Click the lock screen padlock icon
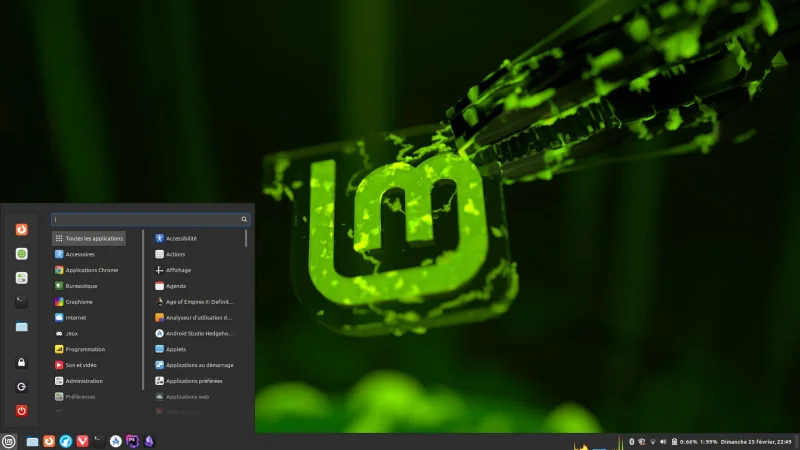The image size is (800, 450). [x=21, y=362]
